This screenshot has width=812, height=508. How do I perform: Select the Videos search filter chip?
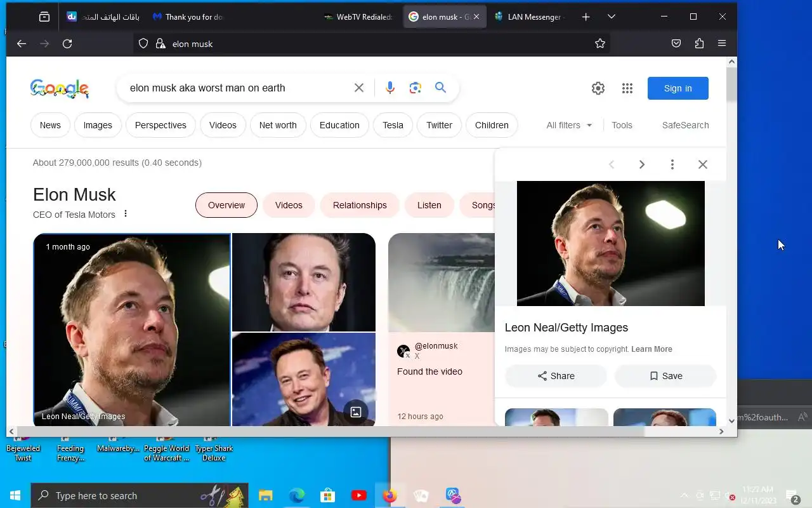point(223,125)
